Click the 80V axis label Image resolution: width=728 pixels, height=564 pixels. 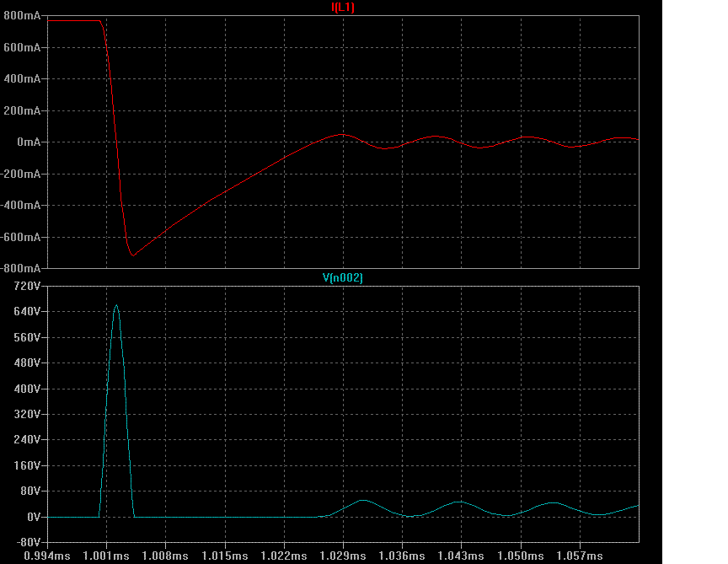click(x=30, y=491)
